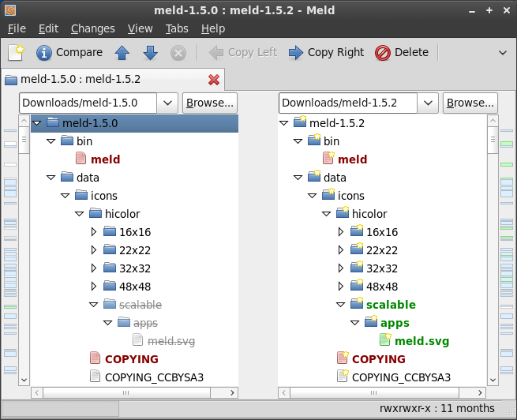The image size is (517, 420).
Task: Close the meld-1.5.0 : meld-1.5.2 tab
Action: coord(214,80)
